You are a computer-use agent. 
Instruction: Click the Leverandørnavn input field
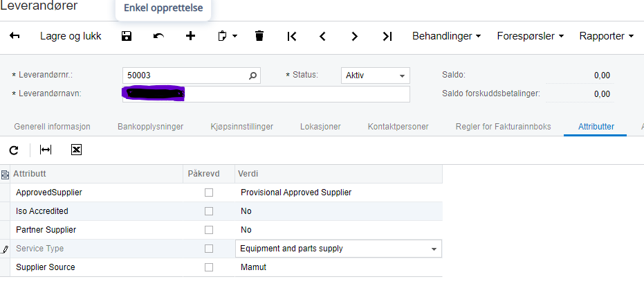coord(266,93)
